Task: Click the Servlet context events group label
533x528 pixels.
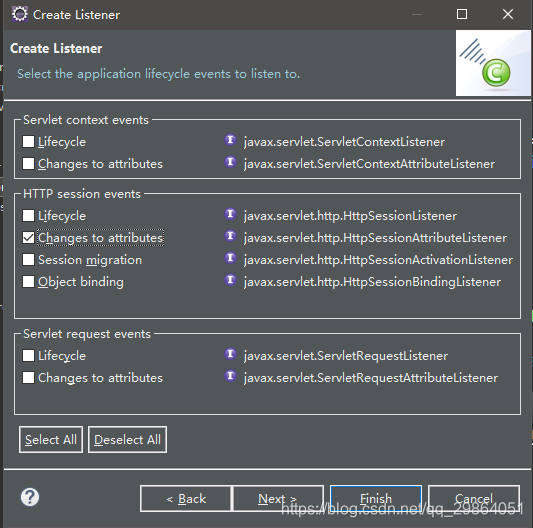Action: [x=86, y=120]
